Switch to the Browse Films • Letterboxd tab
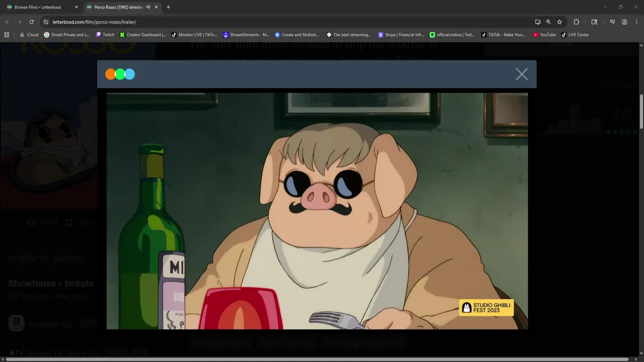The image size is (644, 362). [x=38, y=7]
